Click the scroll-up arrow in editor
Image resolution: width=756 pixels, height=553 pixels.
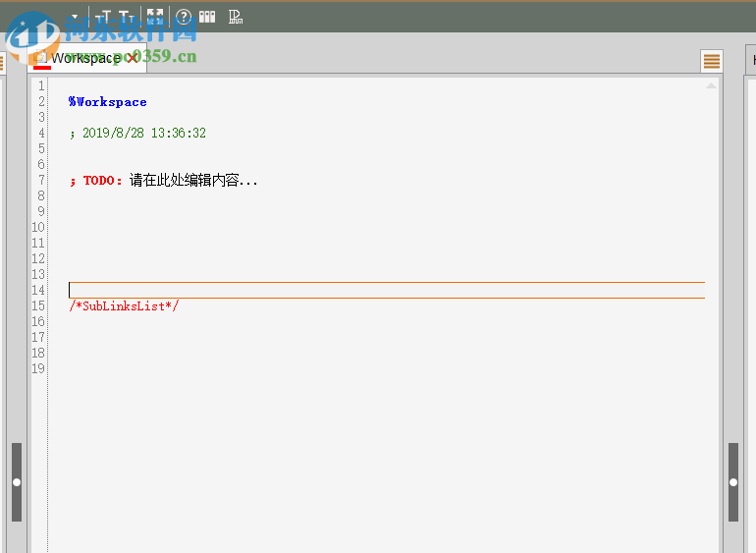711,85
